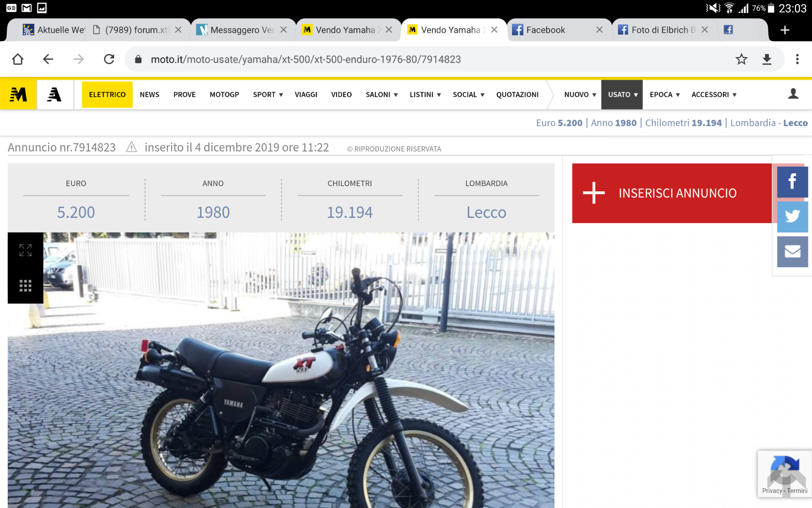This screenshot has width=812, height=508.
Task: Open the Moto.it yellow logo home
Action: tap(18, 94)
